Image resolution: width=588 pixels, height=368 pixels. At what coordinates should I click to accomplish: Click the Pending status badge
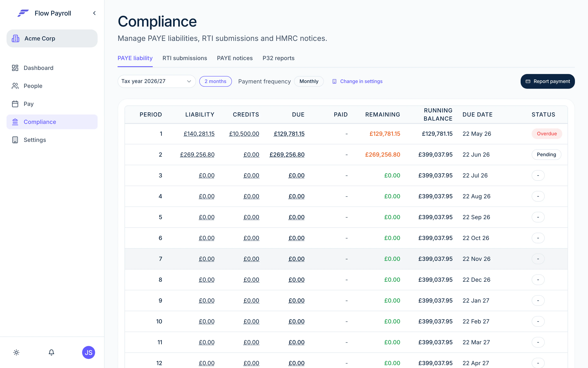click(546, 155)
